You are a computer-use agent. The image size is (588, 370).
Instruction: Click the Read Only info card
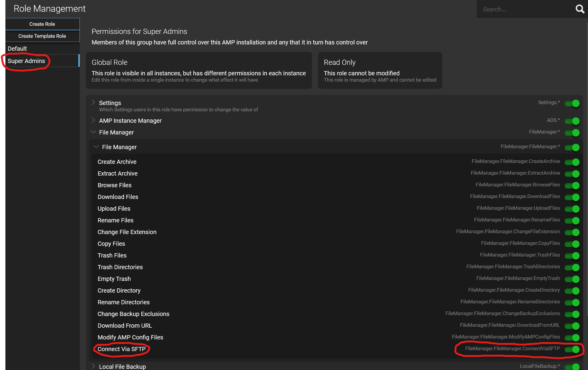point(380,71)
